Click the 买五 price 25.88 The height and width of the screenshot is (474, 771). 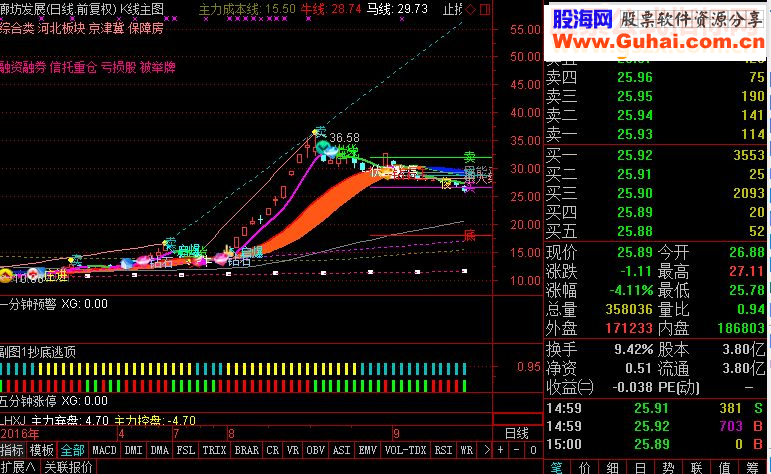click(x=635, y=231)
